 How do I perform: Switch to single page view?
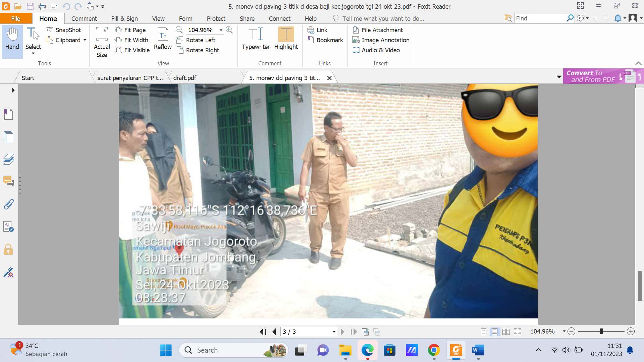483,332
